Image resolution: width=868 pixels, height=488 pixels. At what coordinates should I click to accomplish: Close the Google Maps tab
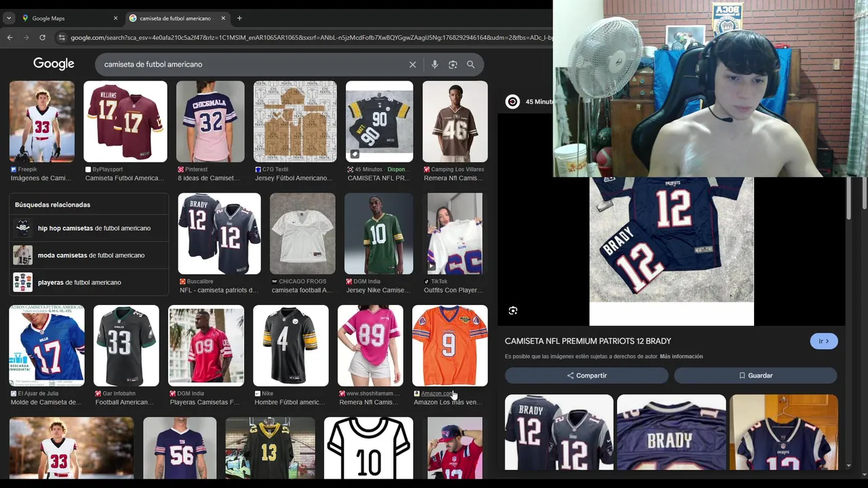tap(115, 18)
